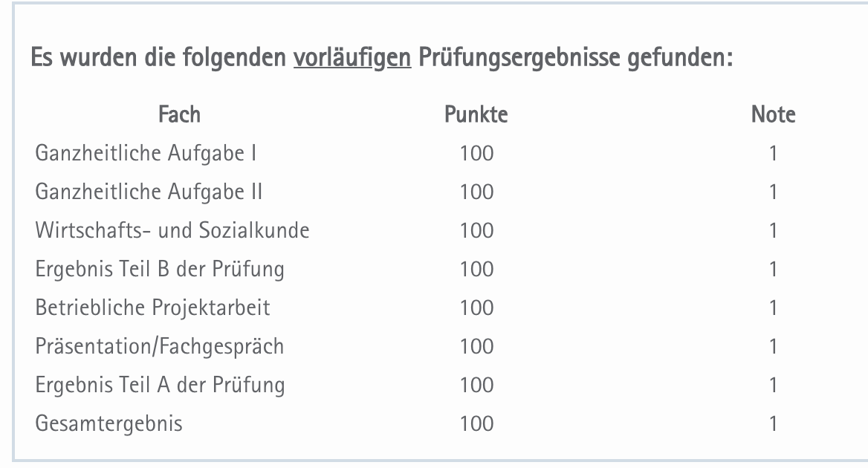
Task: Click the grade for Wirtschafts- und Sozialkunde
Action: click(773, 231)
